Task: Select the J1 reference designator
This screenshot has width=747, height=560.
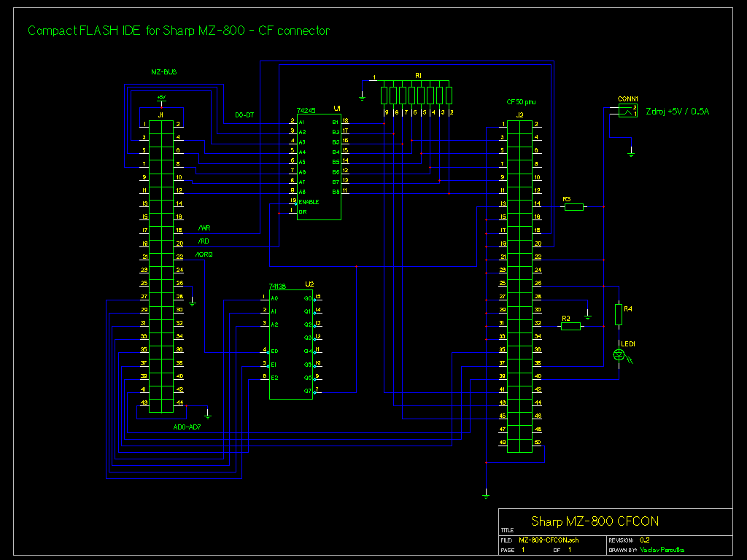Action: (x=161, y=114)
